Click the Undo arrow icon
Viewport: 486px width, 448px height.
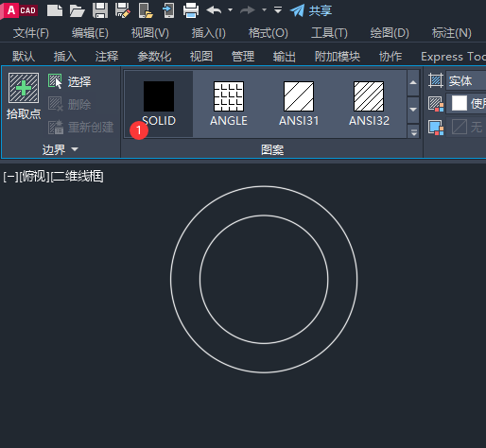214,10
